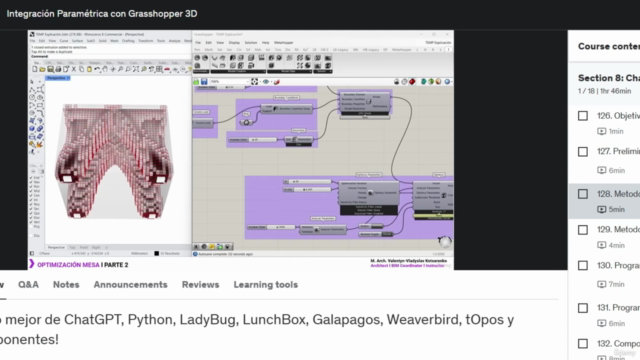The height and width of the screenshot is (360, 640).
Task: Click Rhino's Undo arrow toolbar icon
Action: point(97,69)
